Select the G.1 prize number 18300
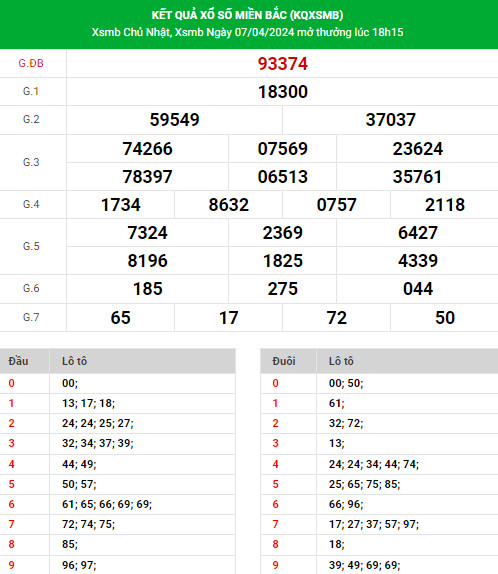Viewport: 498px width, 574px height. pos(282,92)
